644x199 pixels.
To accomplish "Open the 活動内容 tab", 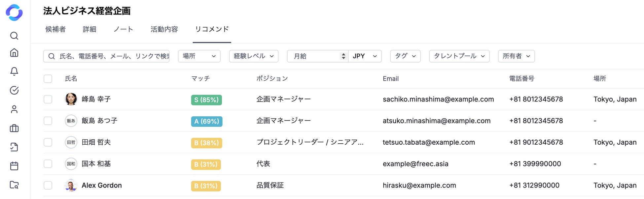I will [164, 29].
